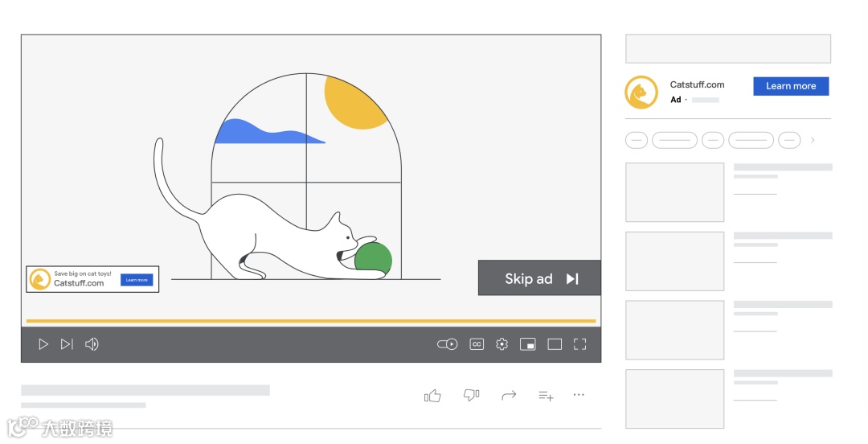Select the third filter chip in the sidebar
Viewport: 868px width, 444px height.
(713, 140)
